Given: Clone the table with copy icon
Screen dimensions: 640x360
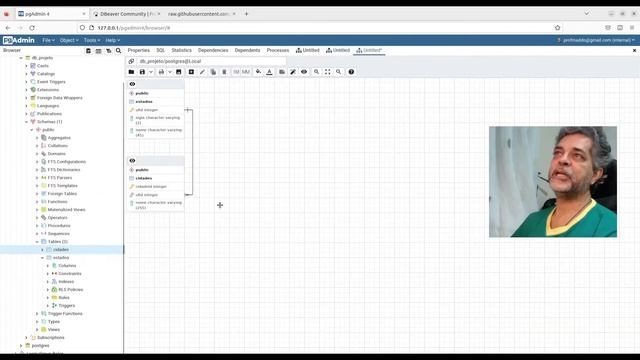Looking at the screenshot, I should (x=213, y=72).
